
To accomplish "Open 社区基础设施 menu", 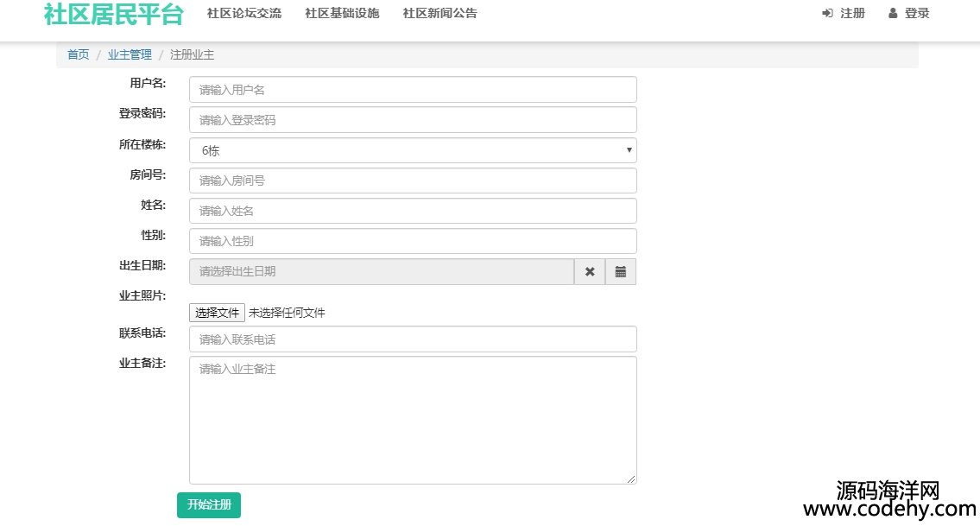I will [342, 13].
